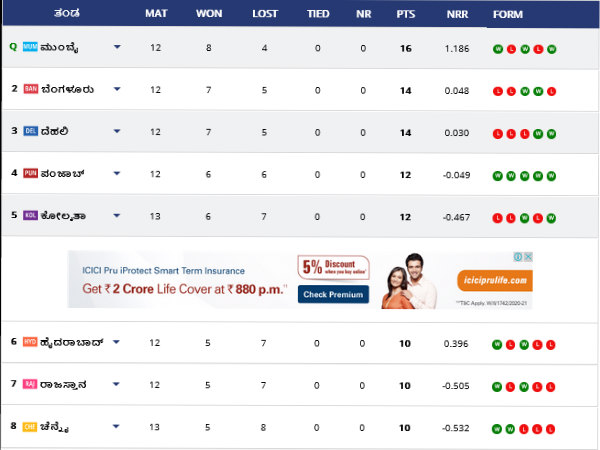Click the first form icon in Delhi row

click(x=497, y=134)
